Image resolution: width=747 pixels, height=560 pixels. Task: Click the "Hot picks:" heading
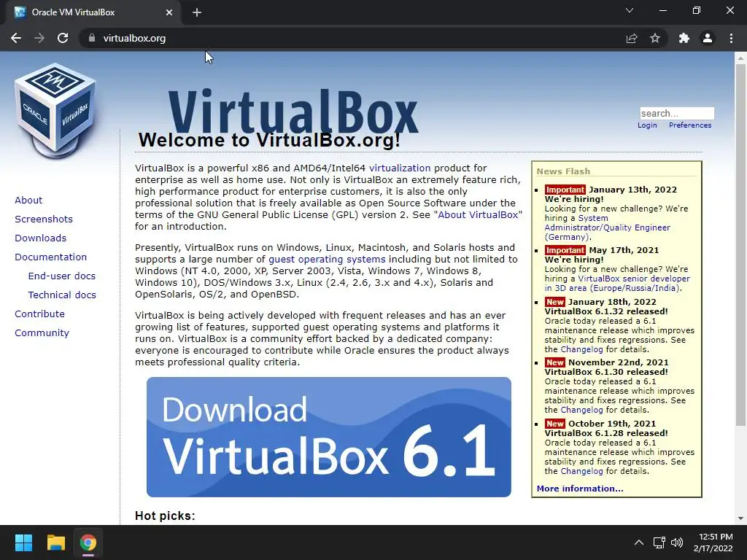click(165, 516)
